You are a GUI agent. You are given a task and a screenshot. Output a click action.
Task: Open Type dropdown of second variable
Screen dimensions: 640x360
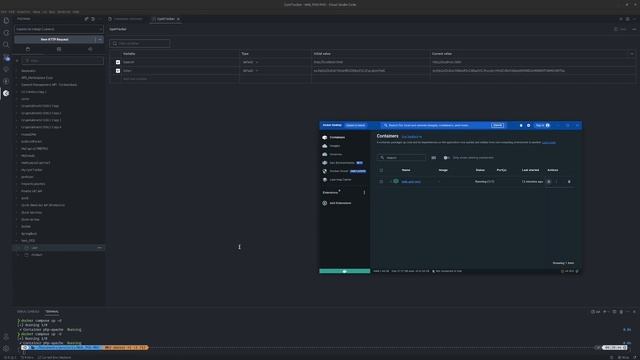(x=250, y=71)
